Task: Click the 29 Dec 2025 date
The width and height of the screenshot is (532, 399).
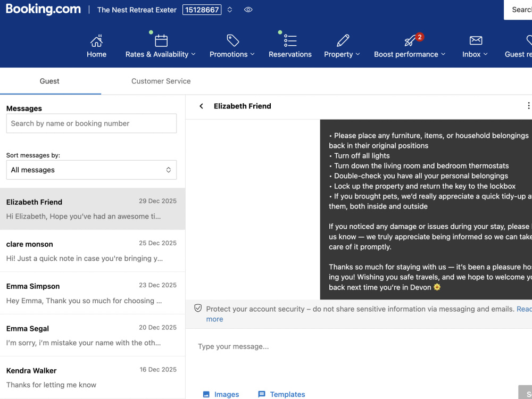Action: tap(157, 201)
